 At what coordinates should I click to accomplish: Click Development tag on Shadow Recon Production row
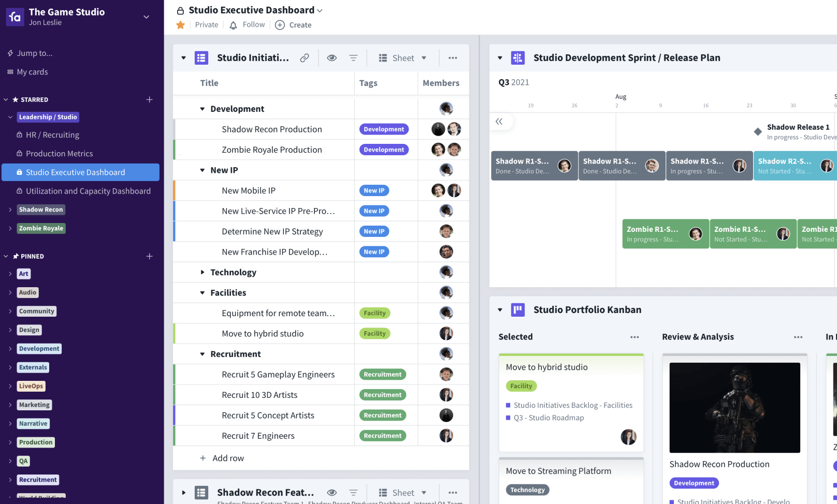click(384, 129)
